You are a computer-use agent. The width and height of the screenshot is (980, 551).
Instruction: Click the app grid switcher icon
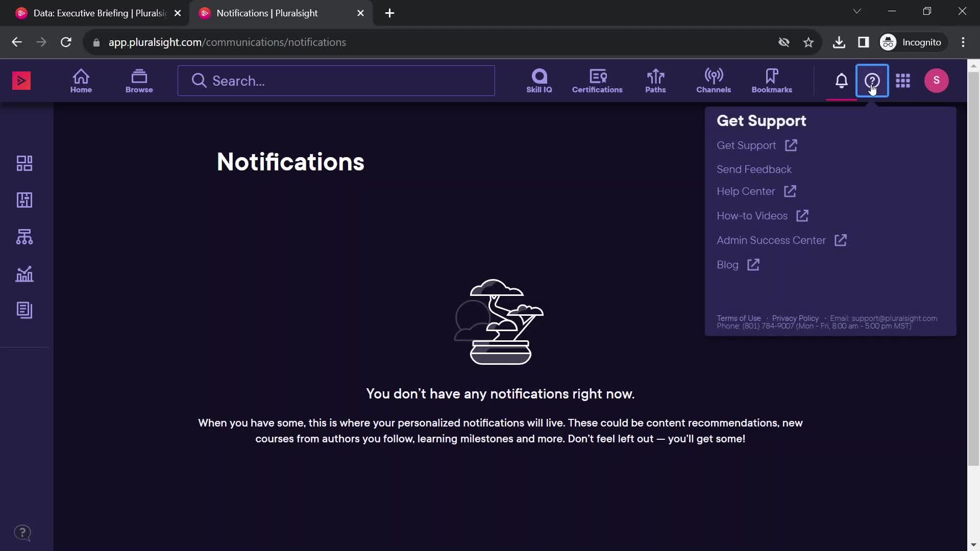tap(904, 80)
